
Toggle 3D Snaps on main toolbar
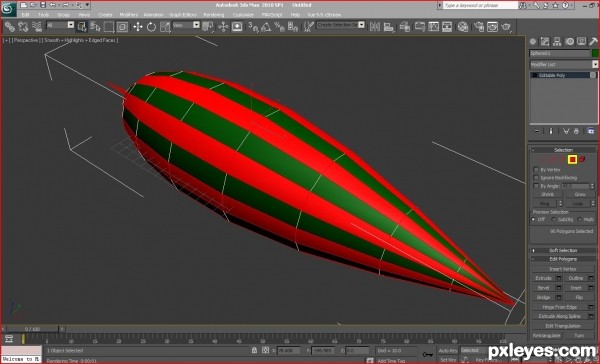coord(253,26)
